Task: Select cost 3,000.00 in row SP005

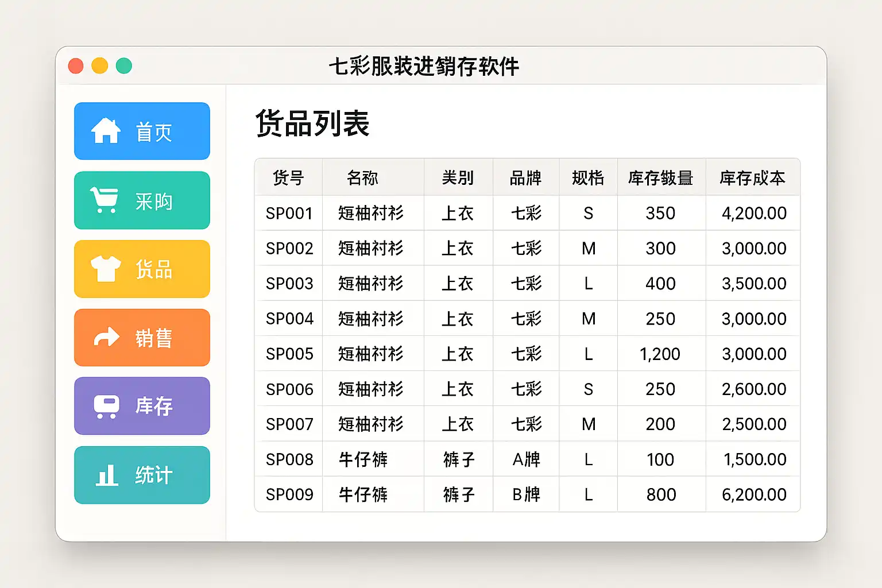Action: 754,354
